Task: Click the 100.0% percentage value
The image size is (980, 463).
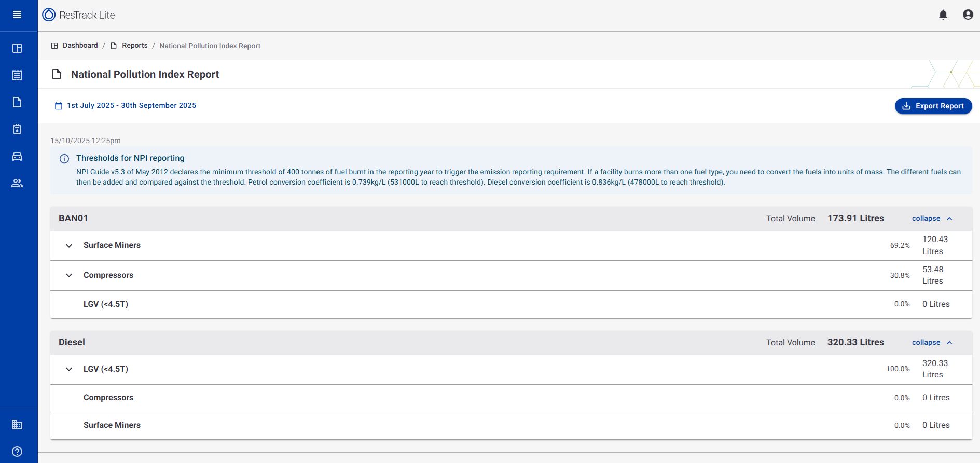Action: (x=898, y=369)
